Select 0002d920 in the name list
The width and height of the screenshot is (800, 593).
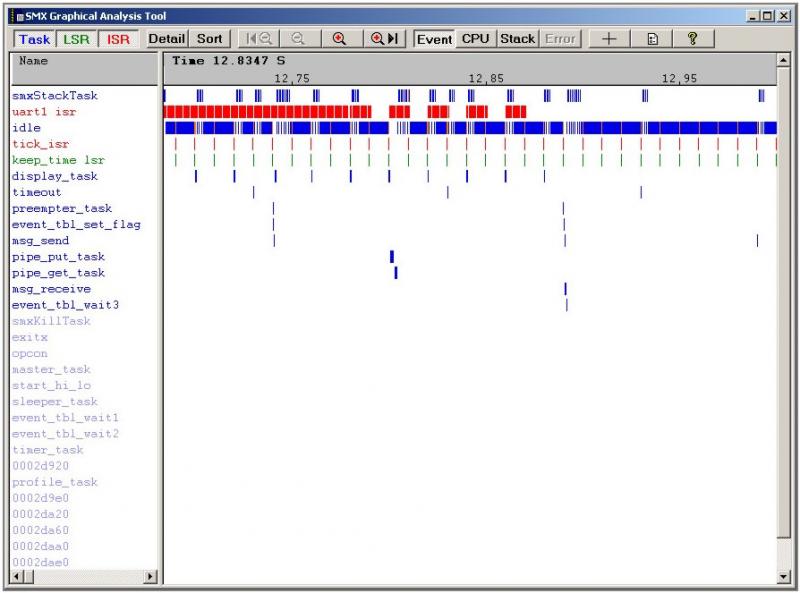coord(40,465)
